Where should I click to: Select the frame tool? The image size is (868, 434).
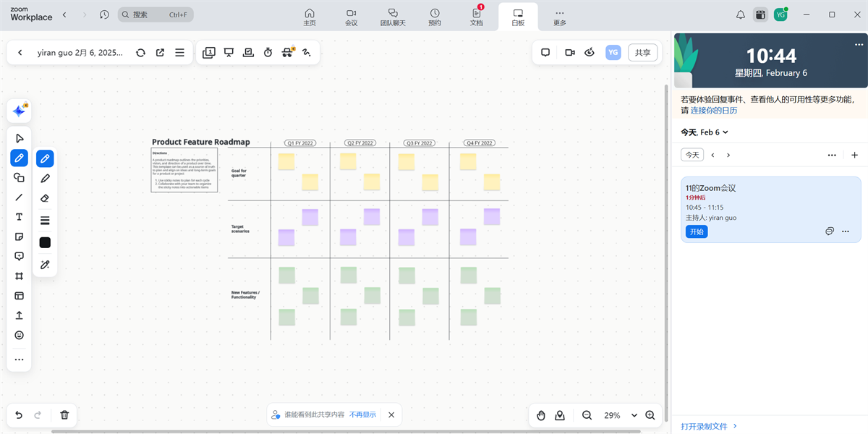(x=20, y=276)
